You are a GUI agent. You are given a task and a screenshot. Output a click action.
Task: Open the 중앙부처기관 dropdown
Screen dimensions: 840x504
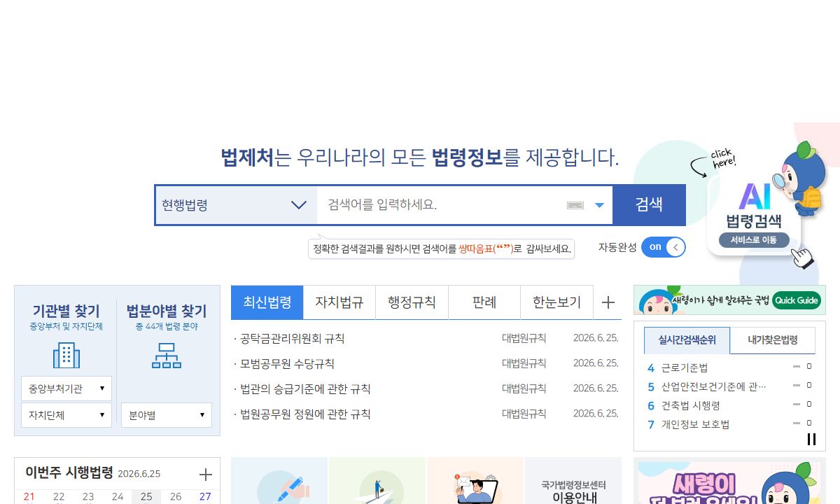66,388
